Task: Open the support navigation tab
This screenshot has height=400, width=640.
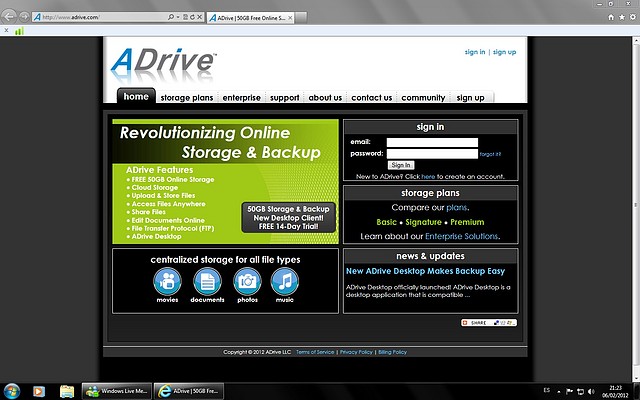Action: click(284, 98)
